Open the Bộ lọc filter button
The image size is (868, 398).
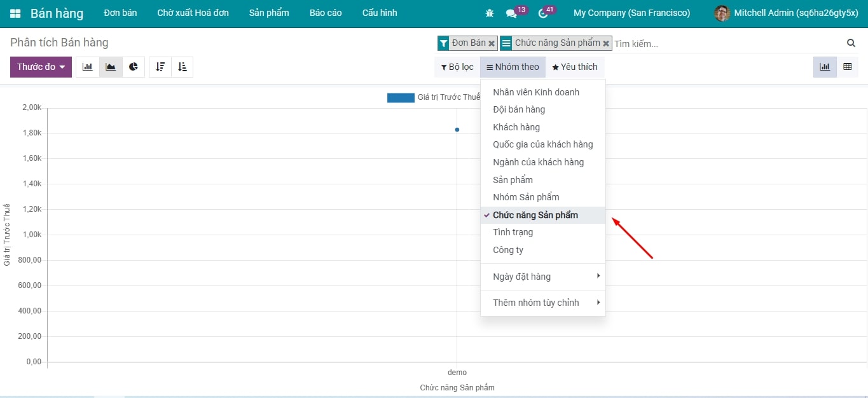tap(457, 67)
